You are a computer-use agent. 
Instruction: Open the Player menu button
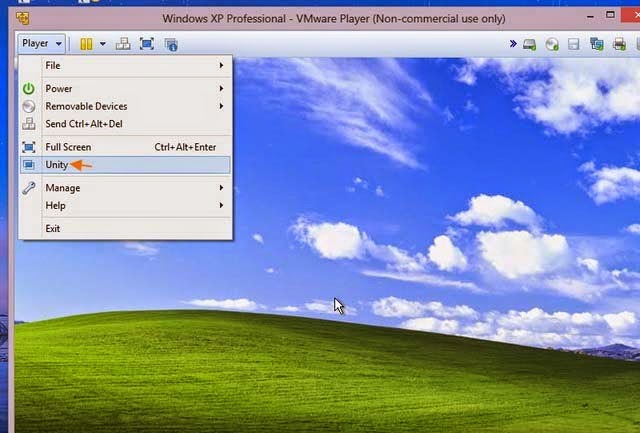click(x=41, y=43)
